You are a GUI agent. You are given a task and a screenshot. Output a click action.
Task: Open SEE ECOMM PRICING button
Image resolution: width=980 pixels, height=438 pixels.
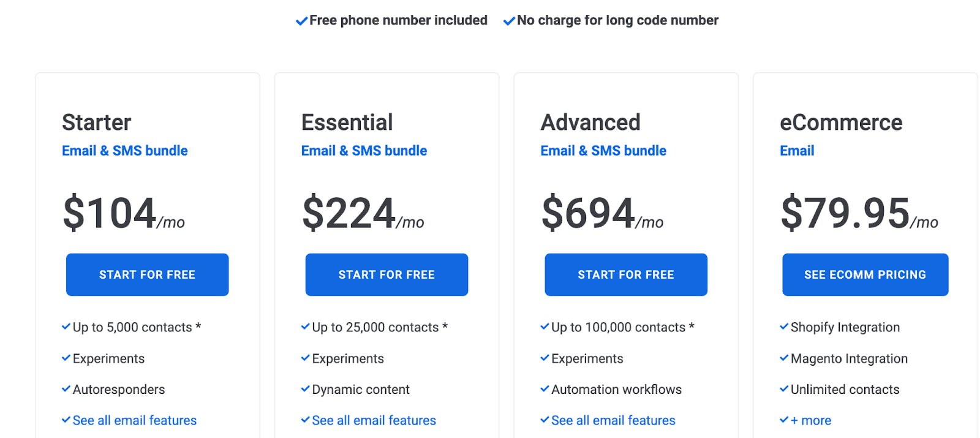point(865,274)
